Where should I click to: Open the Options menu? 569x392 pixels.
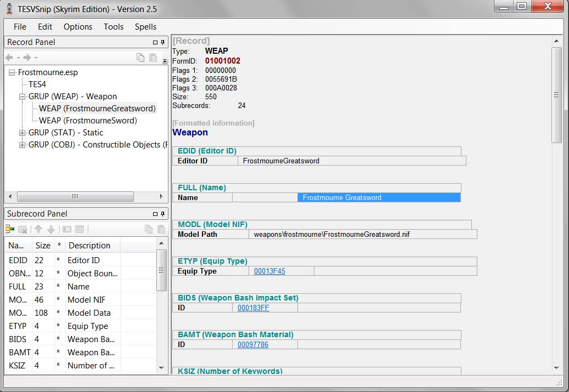[x=78, y=27]
